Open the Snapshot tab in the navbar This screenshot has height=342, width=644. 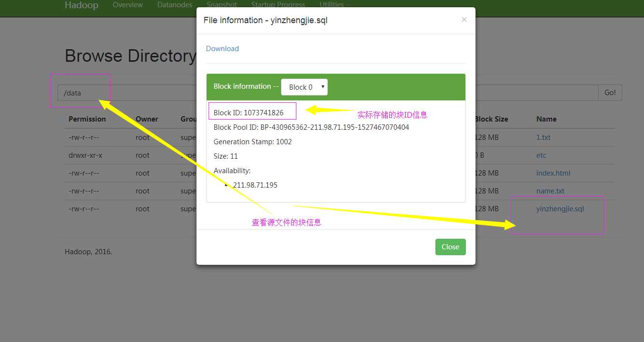pyautogui.click(x=222, y=5)
